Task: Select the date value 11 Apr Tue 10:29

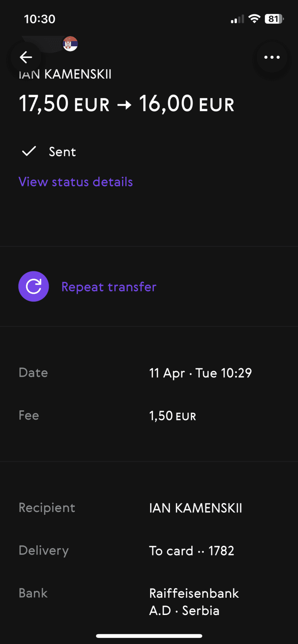Action: point(200,373)
